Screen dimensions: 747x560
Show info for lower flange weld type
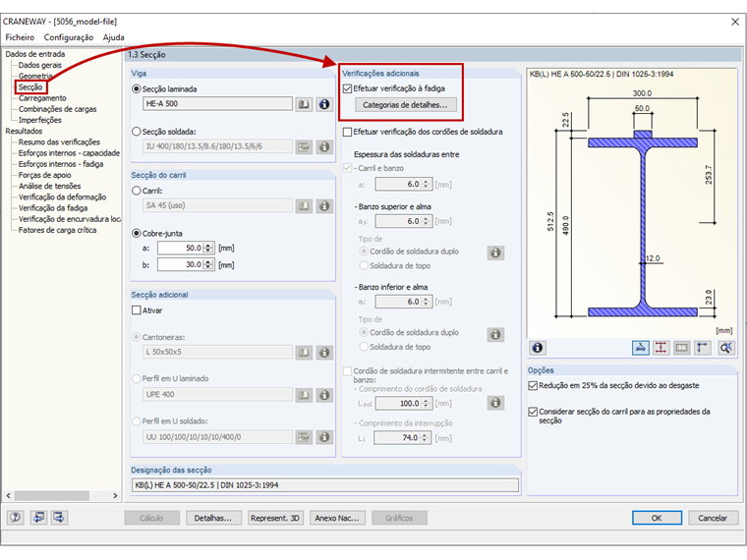(x=495, y=334)
